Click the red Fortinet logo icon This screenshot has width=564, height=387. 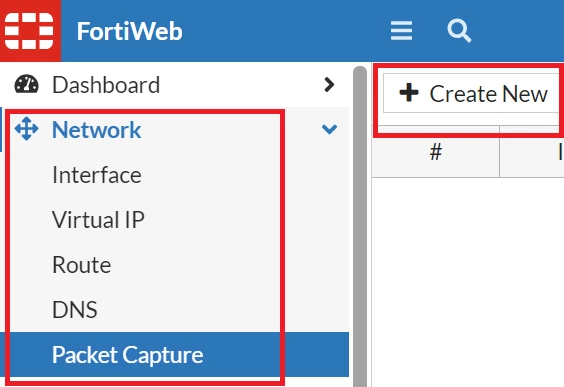29,31
